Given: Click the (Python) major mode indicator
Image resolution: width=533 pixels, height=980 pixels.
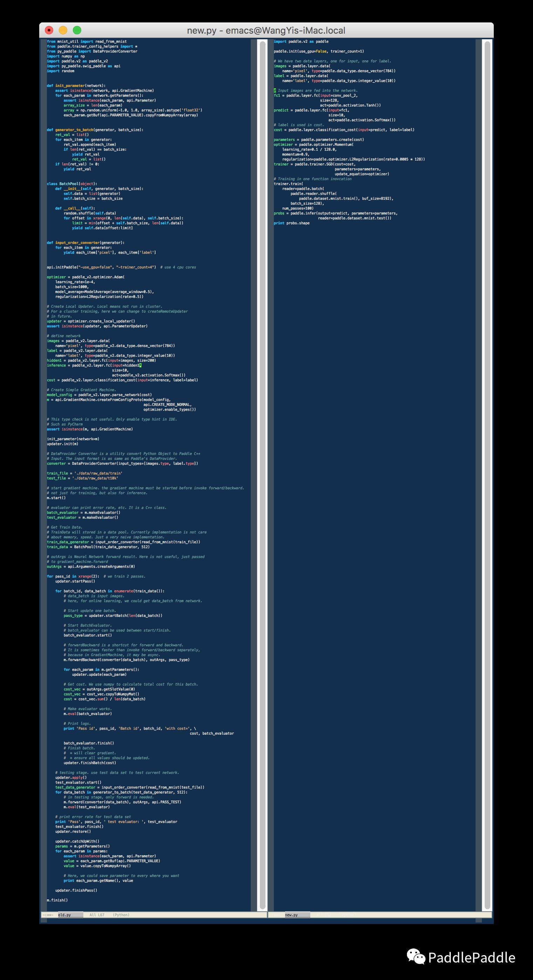Looking at the screenshot, I should tap(121, 915).
